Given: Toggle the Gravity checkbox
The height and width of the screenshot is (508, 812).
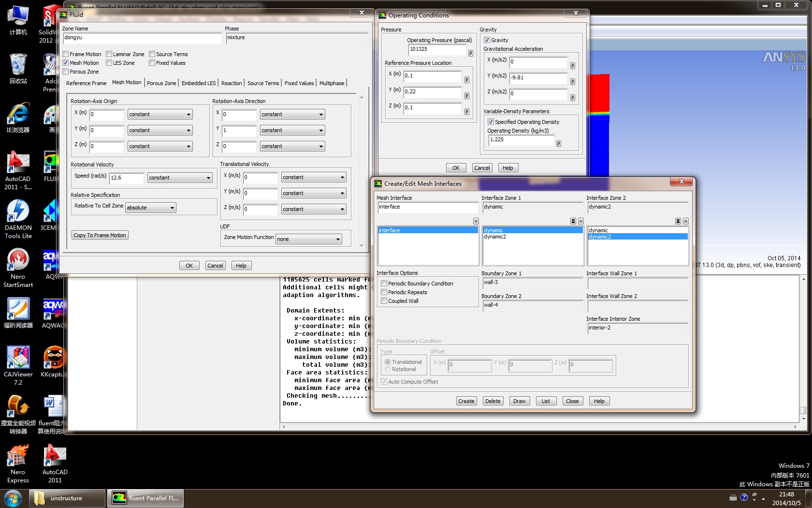Looking at the screenshot, I should (487, 40).
